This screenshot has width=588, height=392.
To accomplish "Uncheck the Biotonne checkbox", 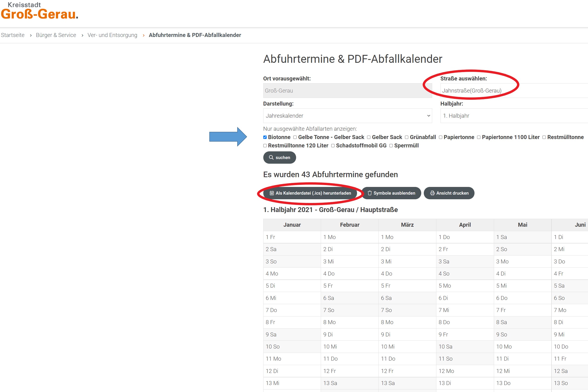I will click(265, 137).
